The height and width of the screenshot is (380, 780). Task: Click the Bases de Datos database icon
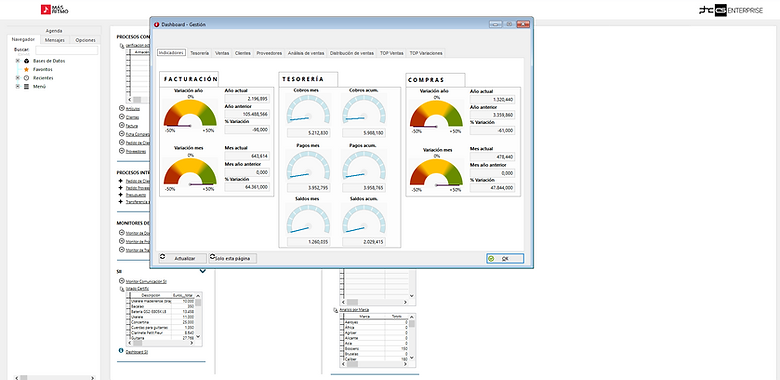click(26, 61)
